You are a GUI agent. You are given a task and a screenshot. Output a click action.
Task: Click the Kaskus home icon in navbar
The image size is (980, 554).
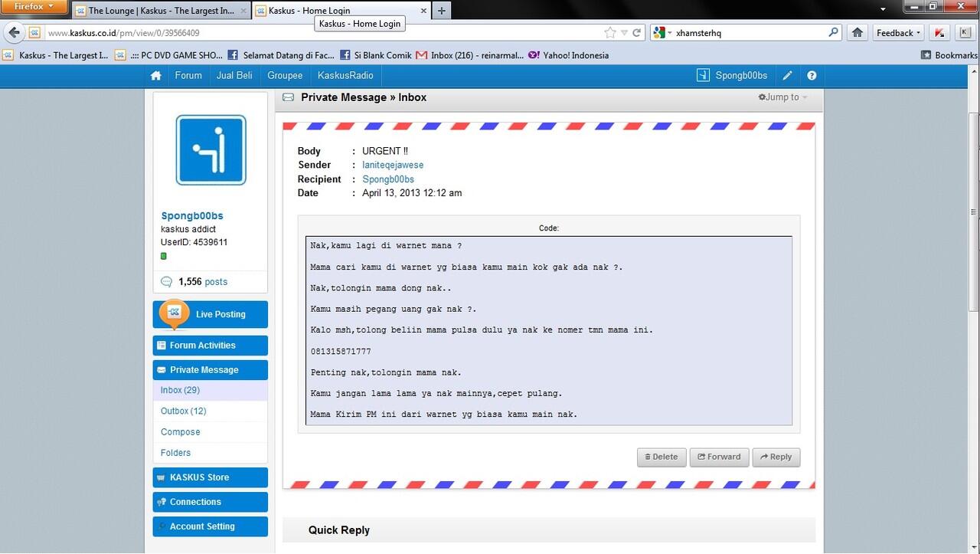point(156,76)
